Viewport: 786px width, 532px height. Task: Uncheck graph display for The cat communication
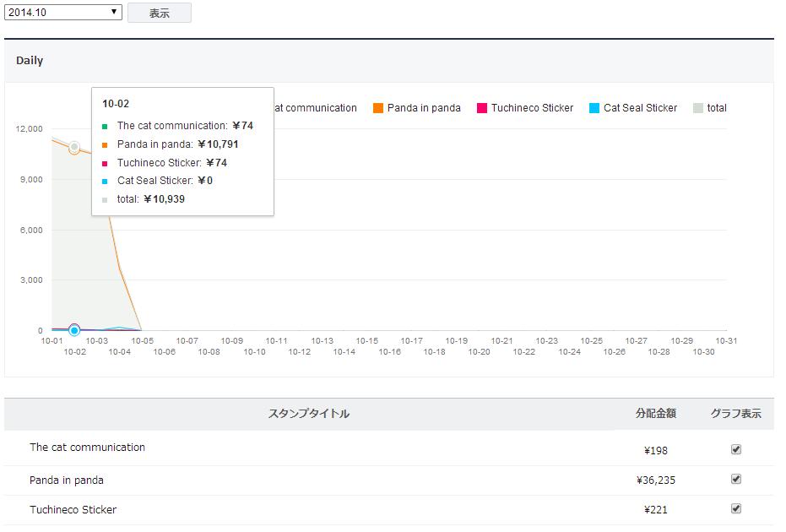736,449
